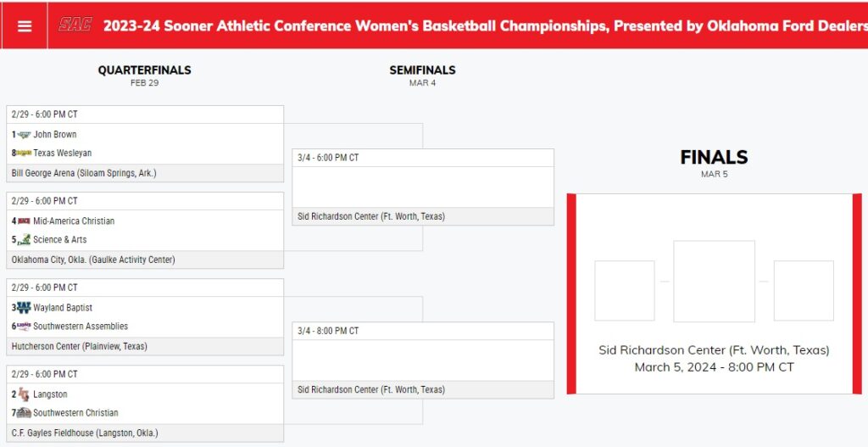Click the championship page title
Image resolution: width=868 pixels, height=447 pixels.
point(486,25)
